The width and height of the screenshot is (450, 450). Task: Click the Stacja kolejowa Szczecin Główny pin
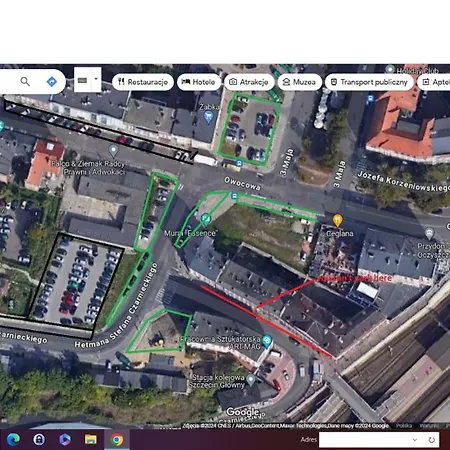tap(251, 379)
